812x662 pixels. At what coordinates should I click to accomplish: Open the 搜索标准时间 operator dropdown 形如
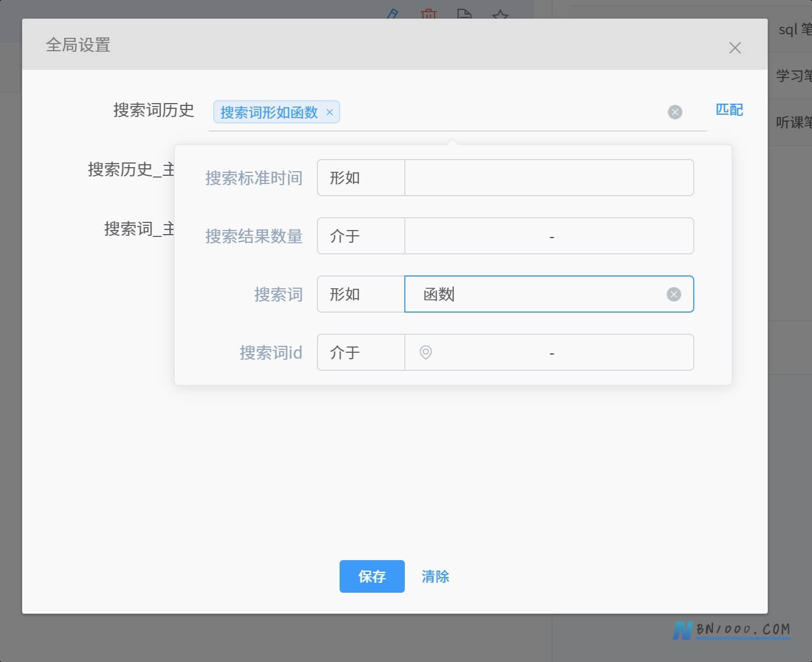coord(361,178)
